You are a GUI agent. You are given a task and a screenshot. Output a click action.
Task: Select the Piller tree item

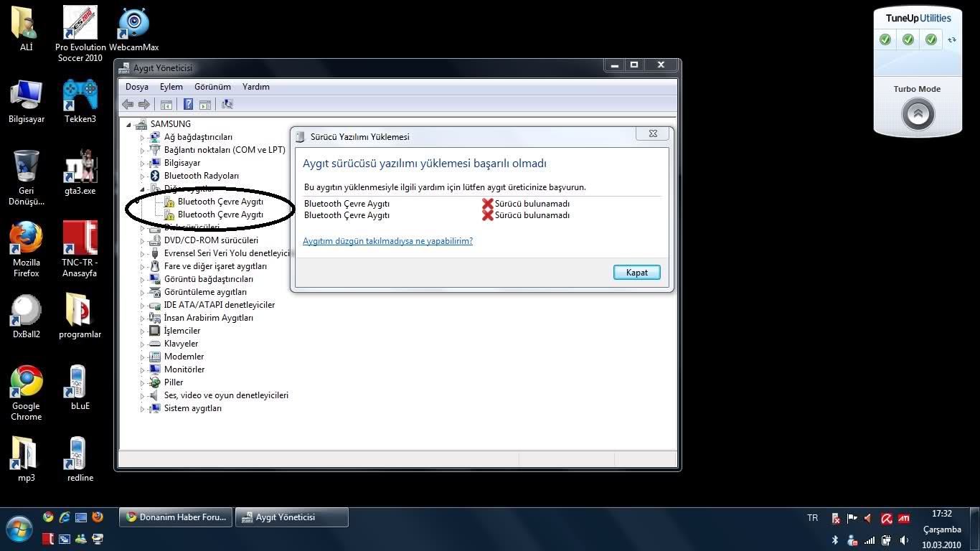(174, 382)
